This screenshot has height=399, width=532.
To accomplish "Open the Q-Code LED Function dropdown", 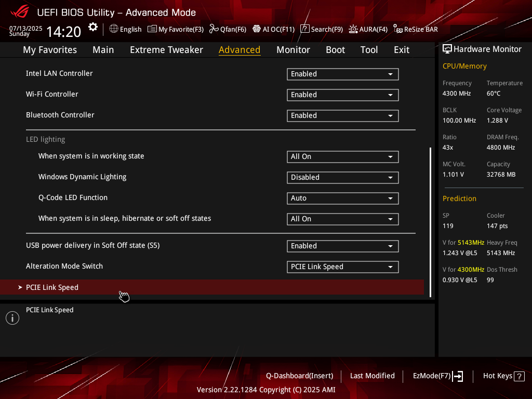I will click(343, 198).
